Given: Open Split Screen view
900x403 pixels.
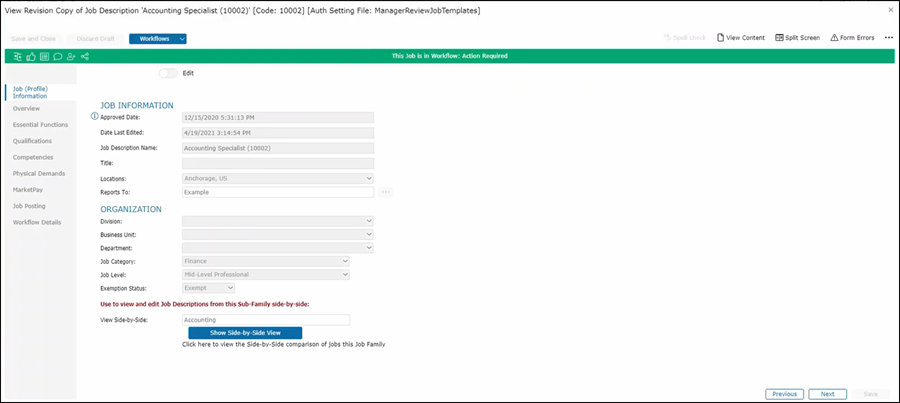Looking at the screenshot, I should pos(797,37).
